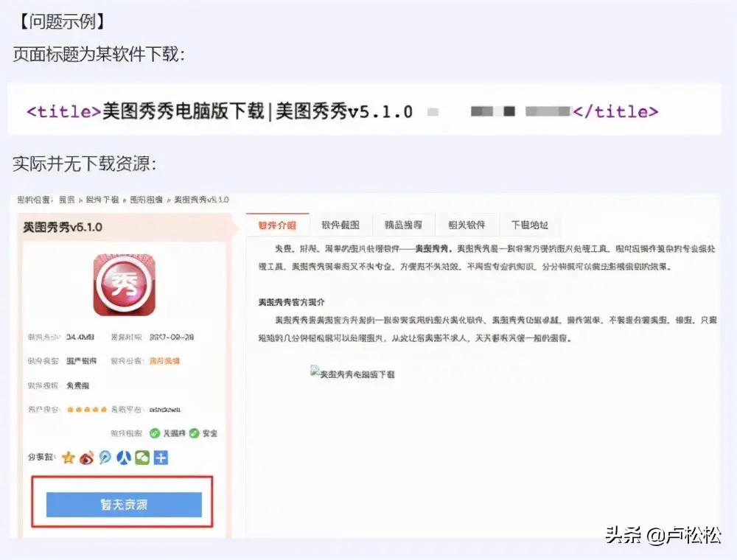Share via the Renren icon
The image size is (737, 560).
coord(124,457)
